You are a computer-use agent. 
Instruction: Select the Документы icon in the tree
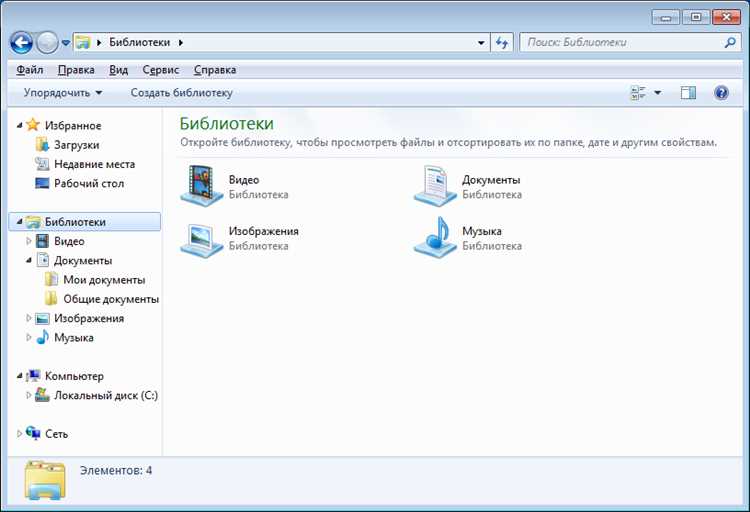(x=43, y=260)
